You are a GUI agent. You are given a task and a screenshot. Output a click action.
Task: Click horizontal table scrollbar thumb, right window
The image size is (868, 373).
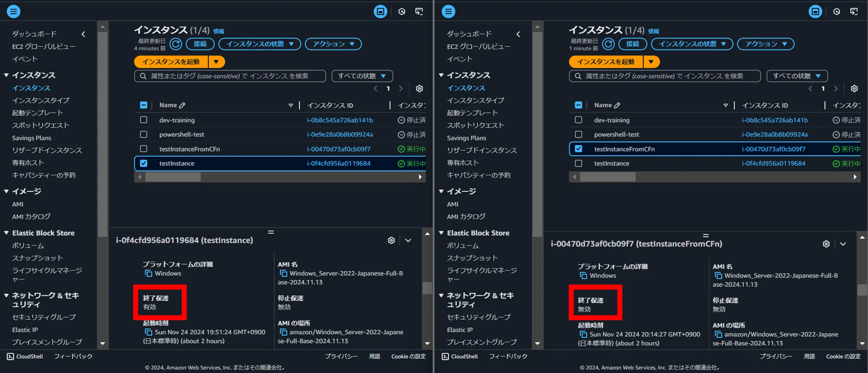608,177
